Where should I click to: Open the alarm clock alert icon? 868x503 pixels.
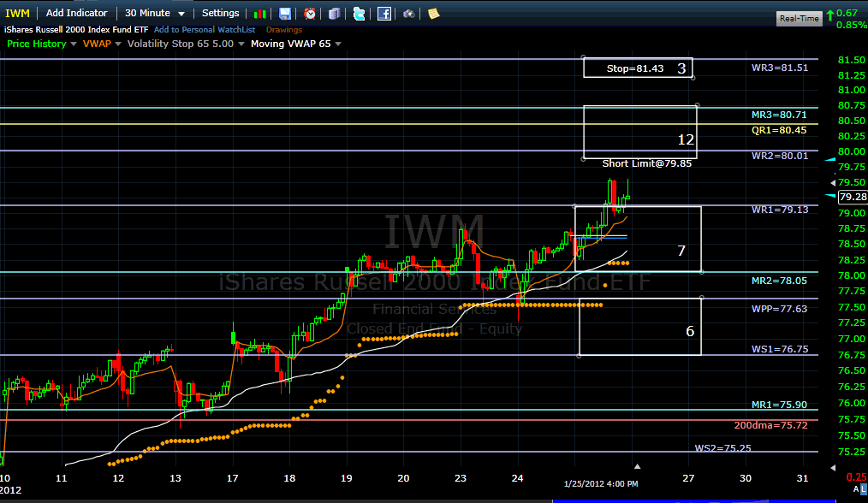point(309,13)
